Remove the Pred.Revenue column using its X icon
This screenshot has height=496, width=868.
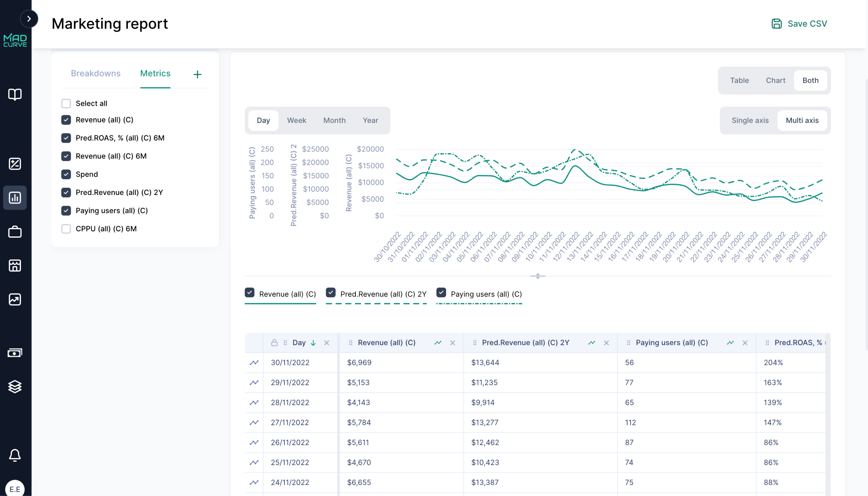[607, 343]
